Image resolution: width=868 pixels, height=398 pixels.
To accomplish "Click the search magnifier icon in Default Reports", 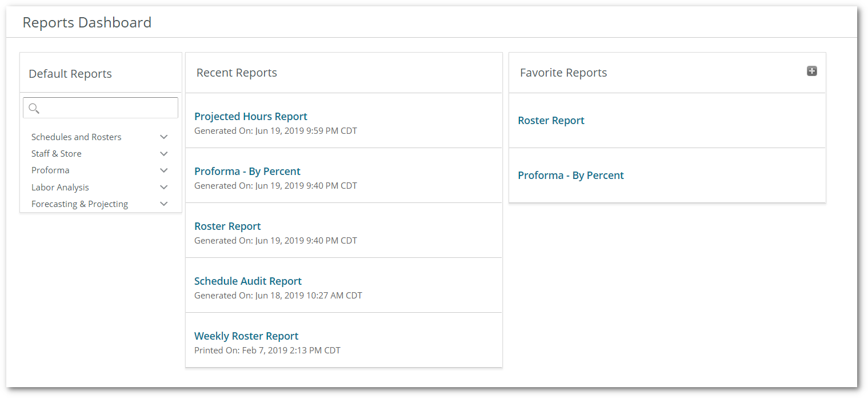I will (34, 108).
